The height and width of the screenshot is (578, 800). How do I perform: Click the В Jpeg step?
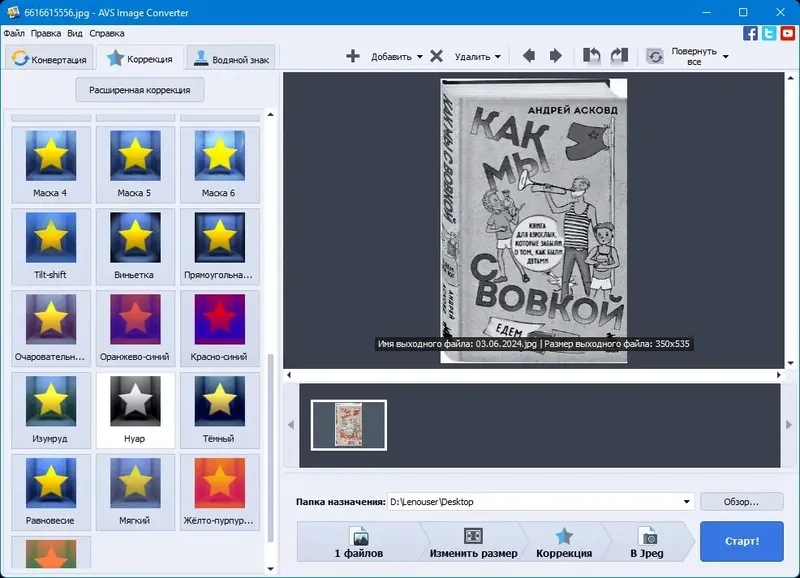(647, 542)
